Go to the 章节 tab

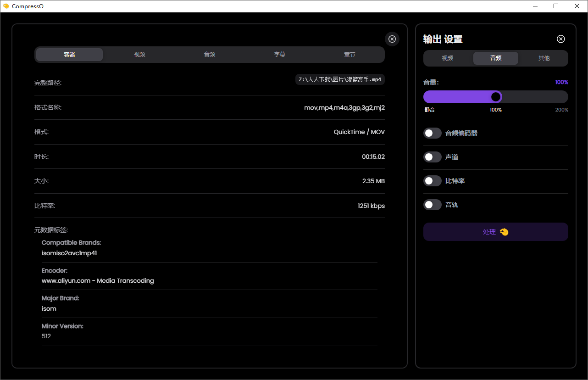[x=349, y=55]
